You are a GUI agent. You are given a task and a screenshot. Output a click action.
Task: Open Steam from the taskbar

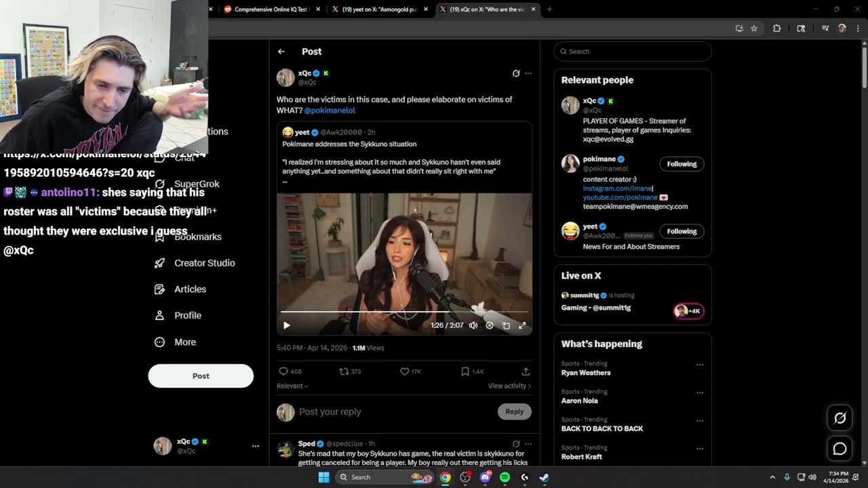coord(544,477)
